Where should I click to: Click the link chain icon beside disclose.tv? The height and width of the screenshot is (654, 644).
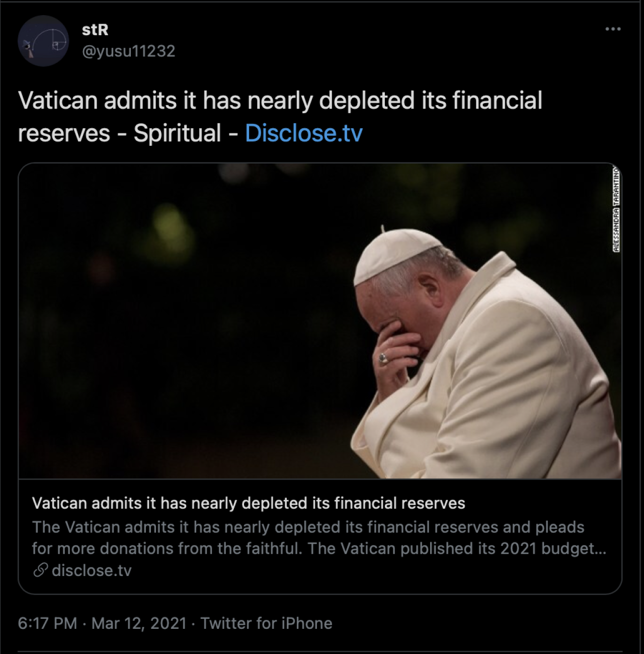[x=40, y=570]
